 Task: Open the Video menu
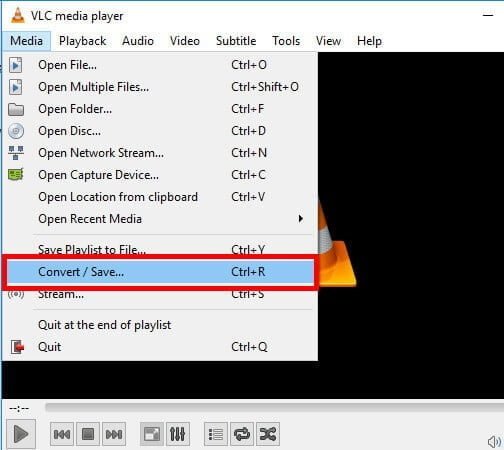click(185, 41)
